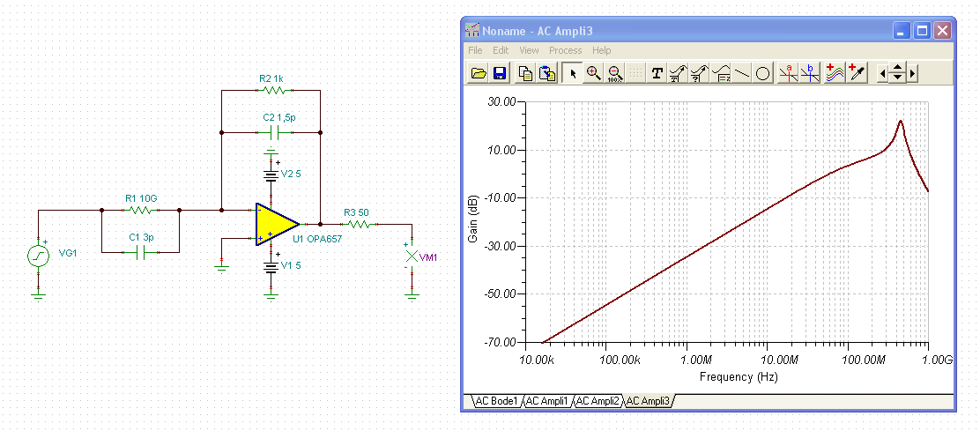Screen dimensions: 980x431
Task: Click the right arrow navigation button
Action: [912, 74]
